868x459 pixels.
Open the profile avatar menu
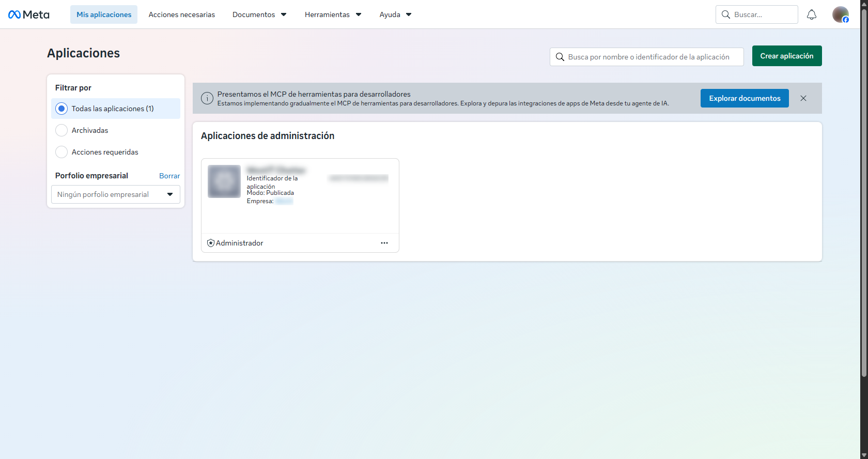[841, 14]
